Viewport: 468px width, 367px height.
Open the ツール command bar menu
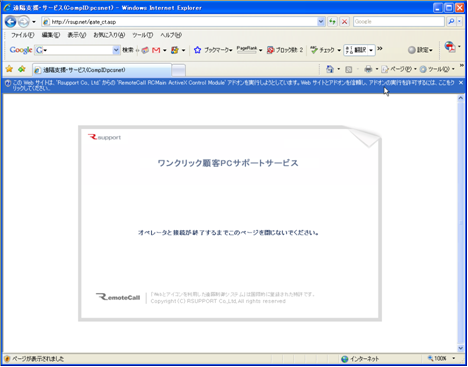[437, 69]
